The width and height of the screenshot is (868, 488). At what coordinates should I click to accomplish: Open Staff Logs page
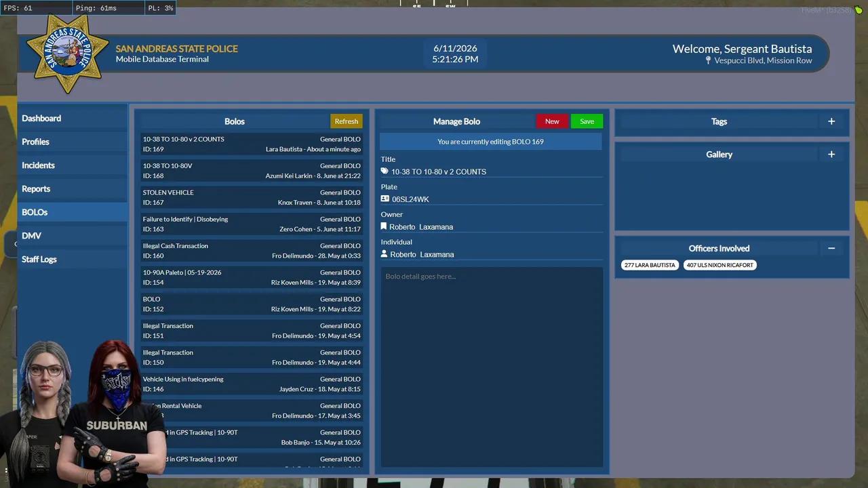tap(73, 259)
